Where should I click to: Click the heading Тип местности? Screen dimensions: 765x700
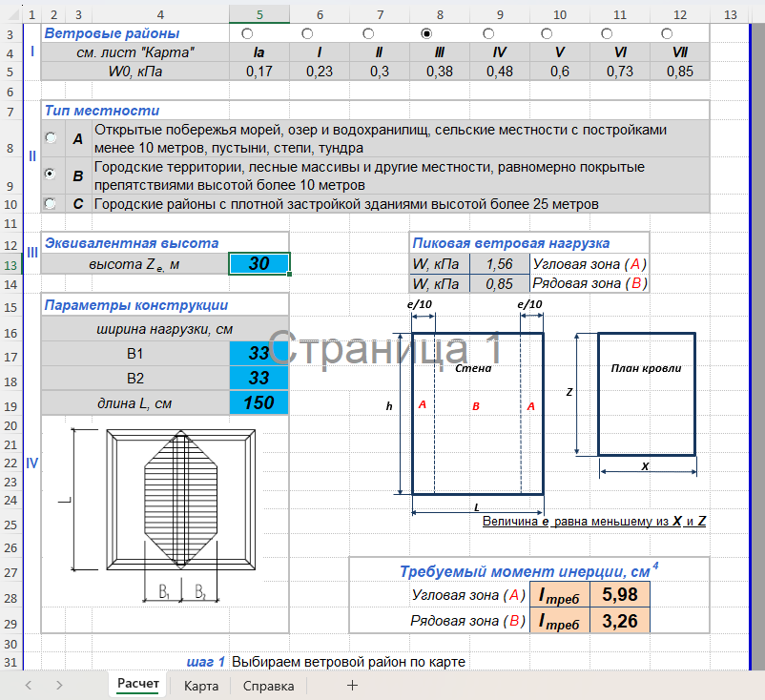pos(102,111)
